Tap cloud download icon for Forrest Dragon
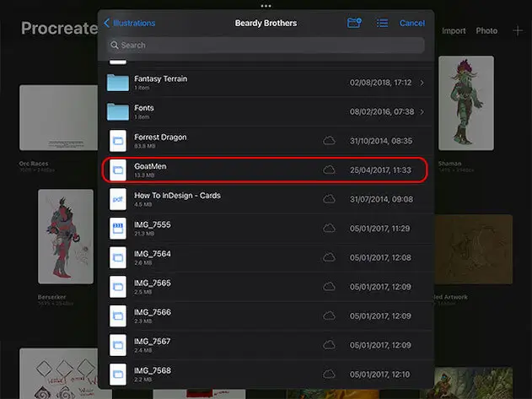This screenshot has width=532, height=399. pos(329,141)
